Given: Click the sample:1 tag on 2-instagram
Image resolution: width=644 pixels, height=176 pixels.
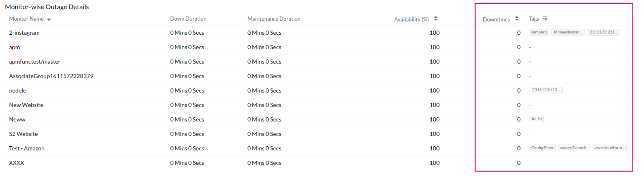Looking at the screenshot, I should (x=539, y=32).
